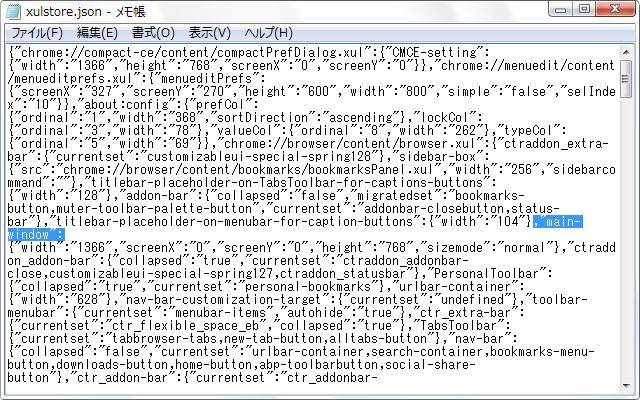Click the "downloads-button" text

tap(112, 364)
